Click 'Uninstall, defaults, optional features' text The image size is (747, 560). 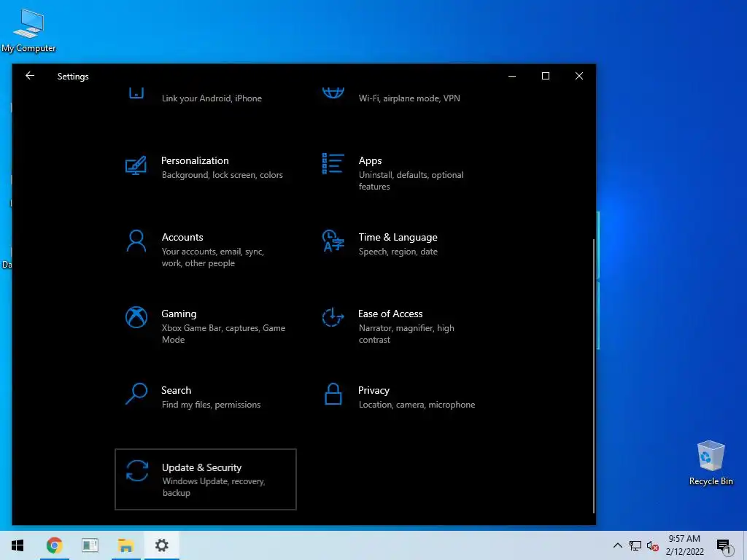click(411, 181)
